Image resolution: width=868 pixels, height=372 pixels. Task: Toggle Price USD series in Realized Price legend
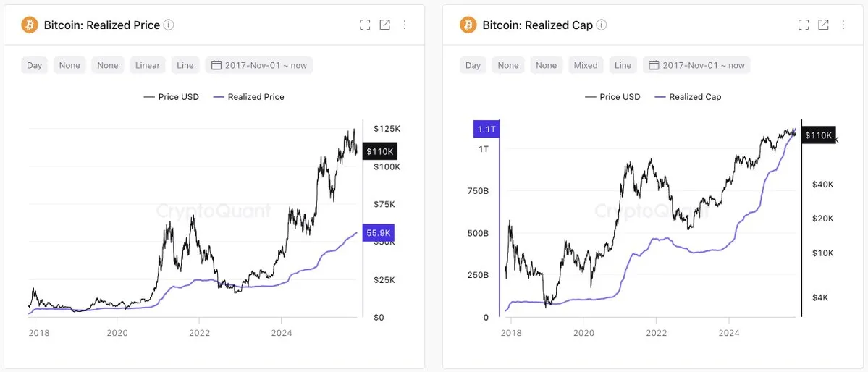tap(171, 97)
